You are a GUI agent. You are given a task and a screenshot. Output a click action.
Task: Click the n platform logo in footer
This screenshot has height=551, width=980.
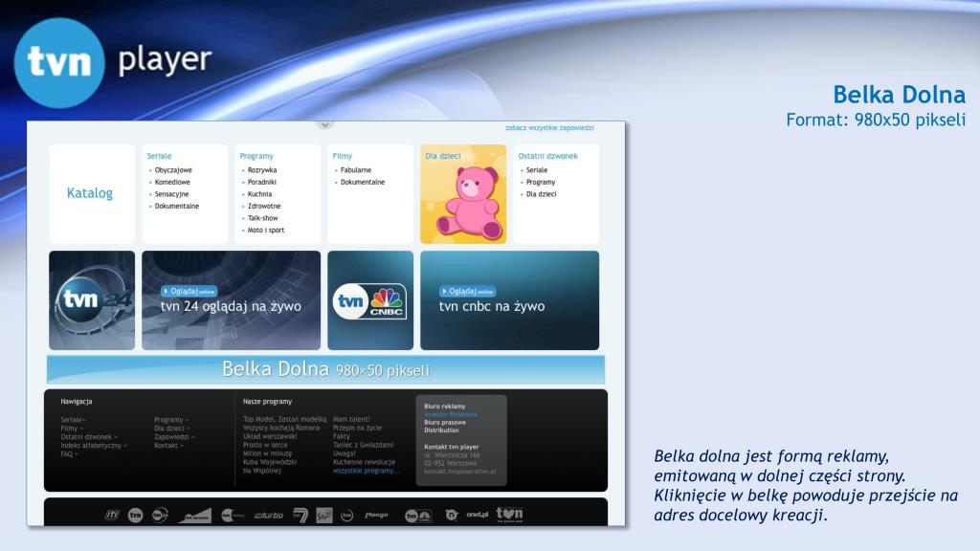tap(452, 515)
